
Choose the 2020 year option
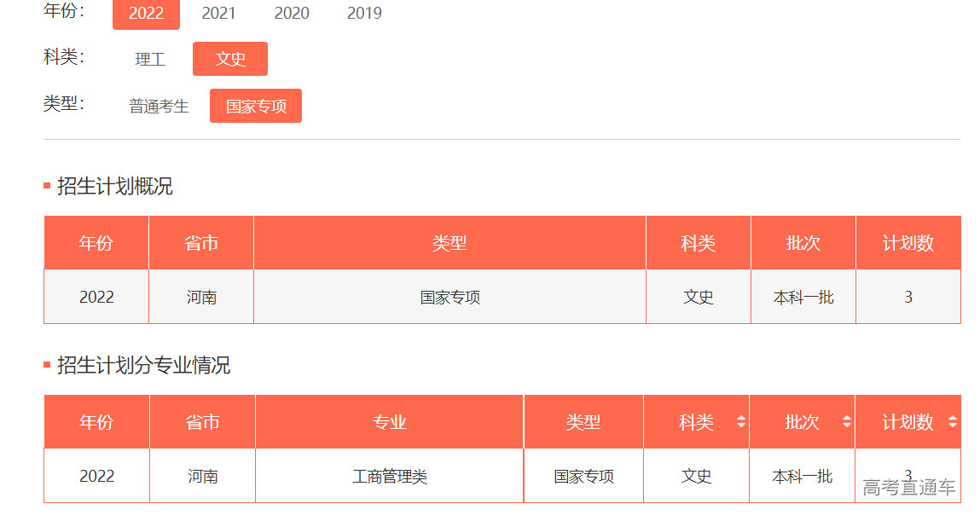[x=292, y=14]
